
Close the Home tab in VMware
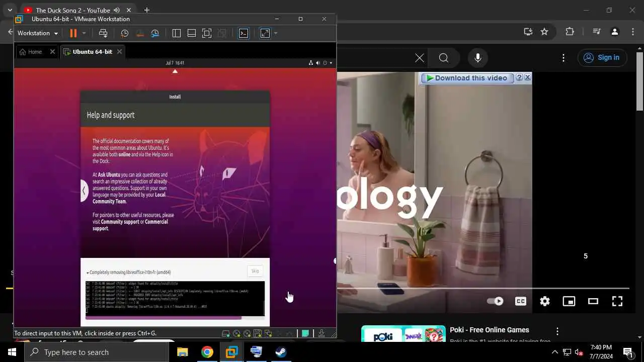(x=52, y=52)
